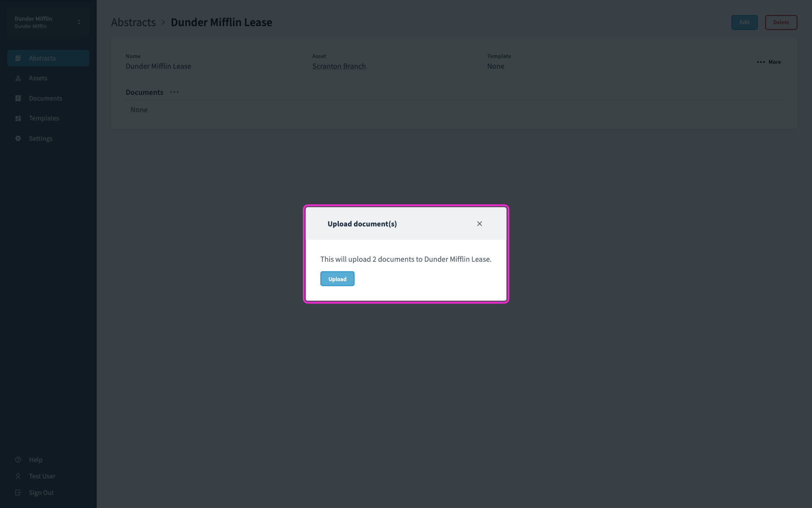
Task: Click the 'Dunder Mifflin Lease' page heading
Action: coord(221,22)
